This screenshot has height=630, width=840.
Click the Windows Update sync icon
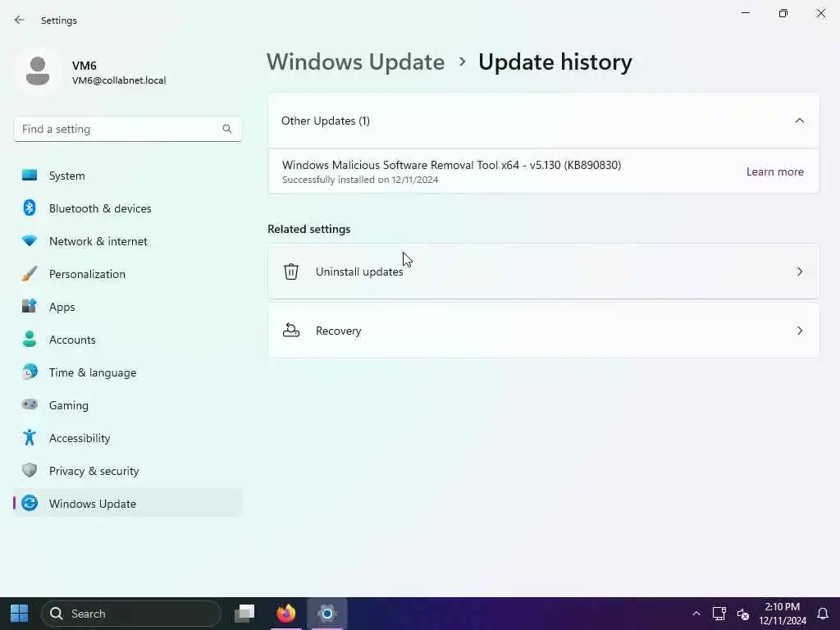click(30, 503)
